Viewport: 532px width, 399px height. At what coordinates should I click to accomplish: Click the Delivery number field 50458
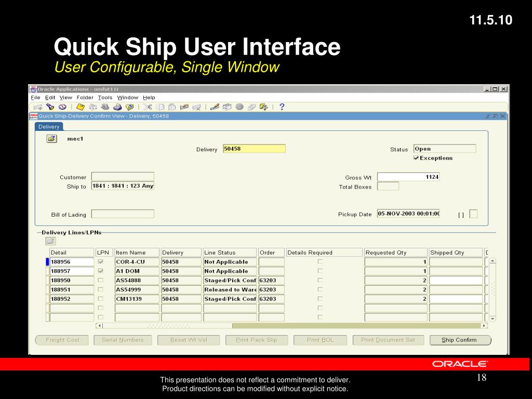[x=254, y=149]
